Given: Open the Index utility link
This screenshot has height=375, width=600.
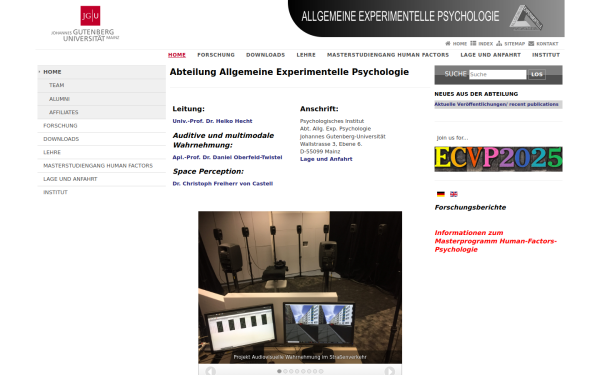Looking at the screenshot, I should [x=481, y=44].
